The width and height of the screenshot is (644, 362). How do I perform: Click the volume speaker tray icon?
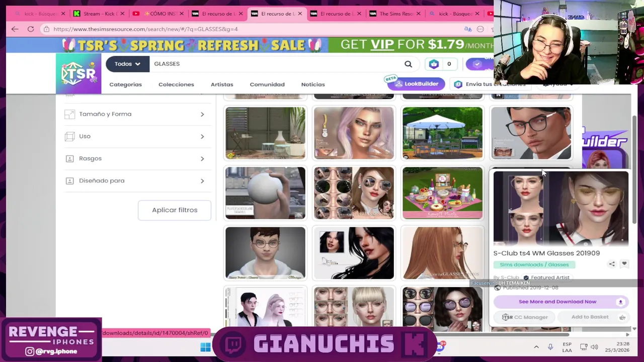click(594, 347)
